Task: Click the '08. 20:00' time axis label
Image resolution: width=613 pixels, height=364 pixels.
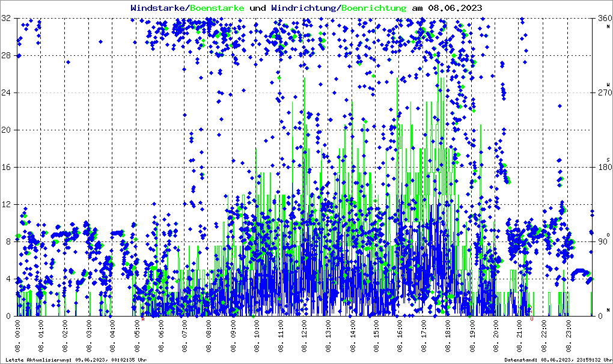Action: click(x=496, y=336)
